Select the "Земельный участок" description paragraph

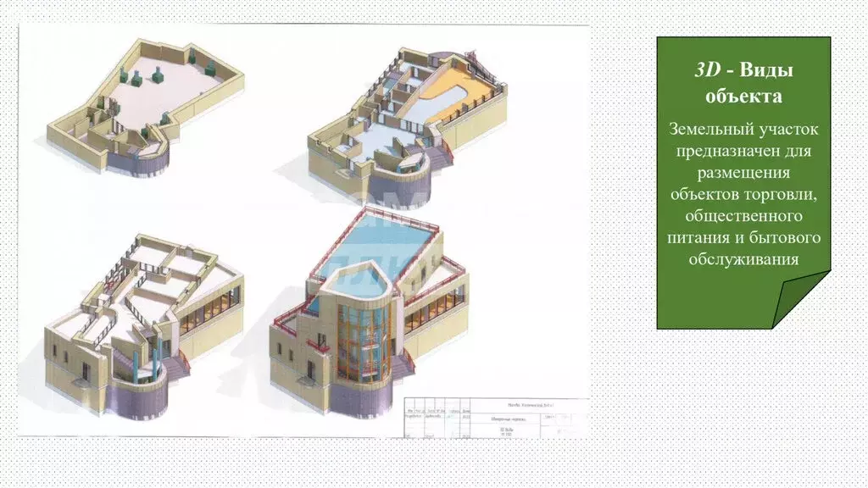click(x=743, y=194)
